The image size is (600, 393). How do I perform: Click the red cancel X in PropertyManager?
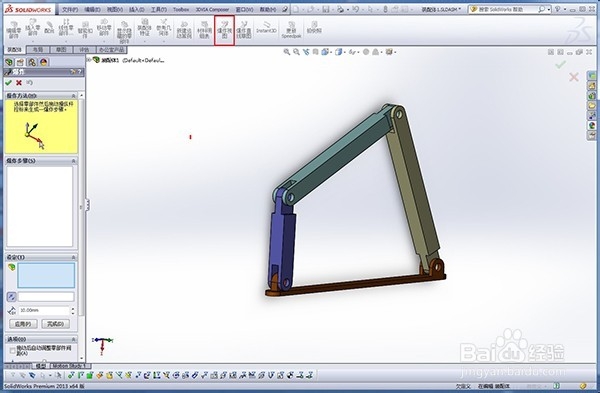pyautogui.click(x=19, y=83)
